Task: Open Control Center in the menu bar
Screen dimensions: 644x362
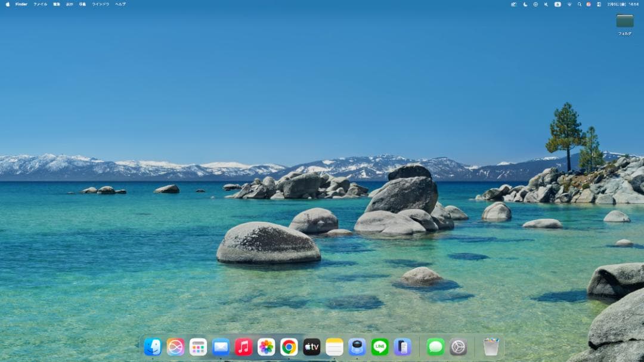Action: (x=598, y=4)
